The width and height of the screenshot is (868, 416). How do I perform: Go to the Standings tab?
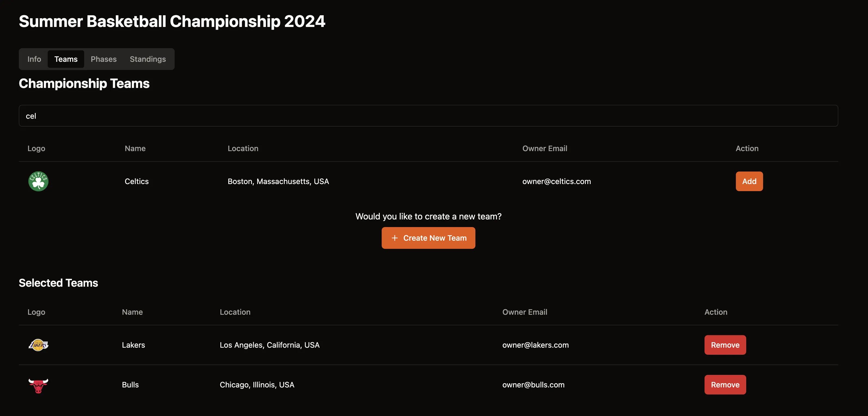(148, 59)
